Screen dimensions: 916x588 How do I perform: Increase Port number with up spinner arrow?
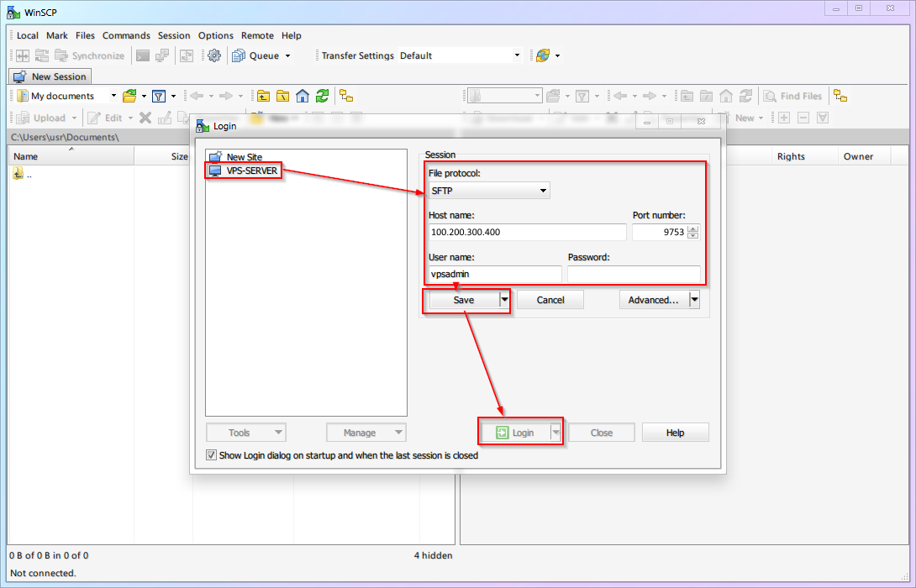pos(692,228)
